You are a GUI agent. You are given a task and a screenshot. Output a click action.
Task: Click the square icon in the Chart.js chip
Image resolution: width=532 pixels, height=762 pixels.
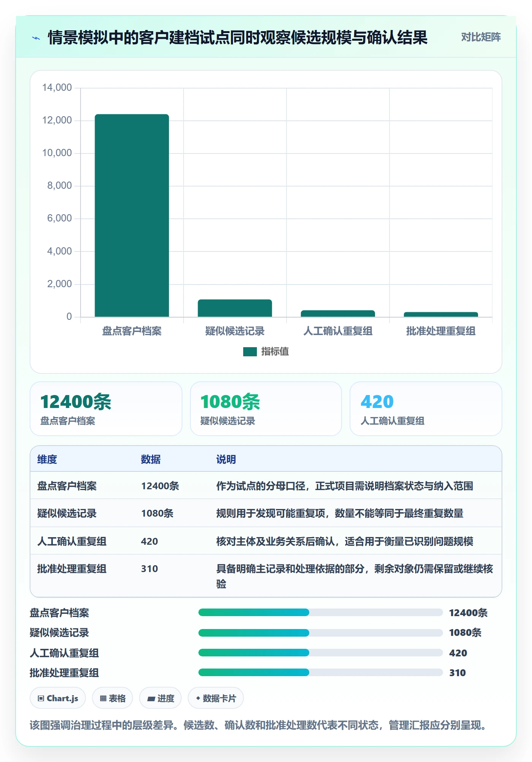tap(41, 699)
